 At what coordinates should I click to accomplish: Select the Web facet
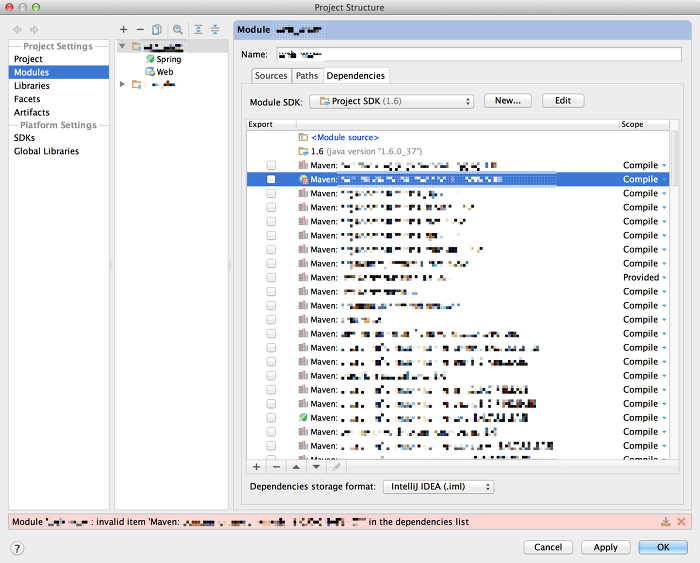tap(159, 72)
